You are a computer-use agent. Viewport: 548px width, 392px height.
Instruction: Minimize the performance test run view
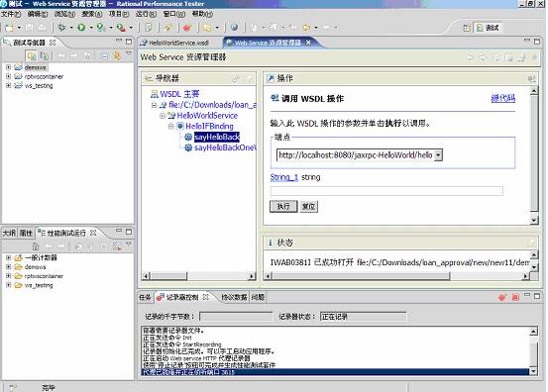click(119, 231)
